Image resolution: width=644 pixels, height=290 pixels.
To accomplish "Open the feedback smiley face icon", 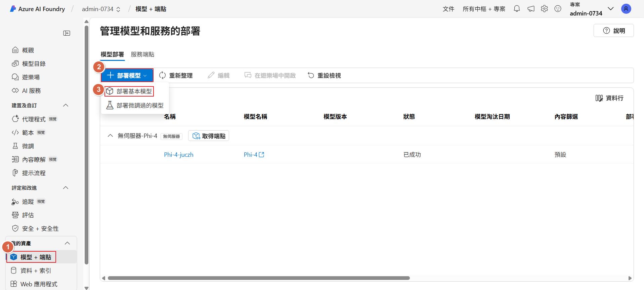I will tap(558, 9).
